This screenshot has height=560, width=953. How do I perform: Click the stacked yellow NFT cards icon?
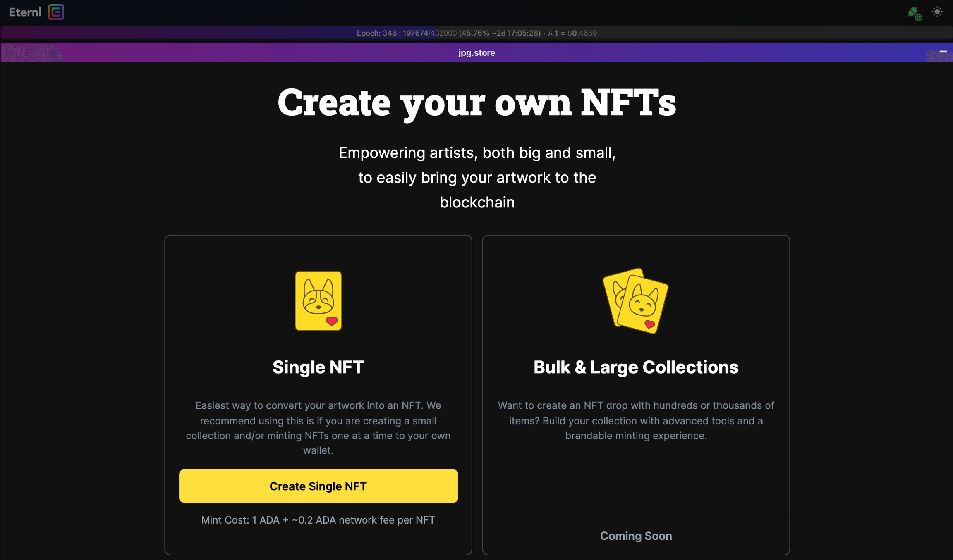click(636, 301)
